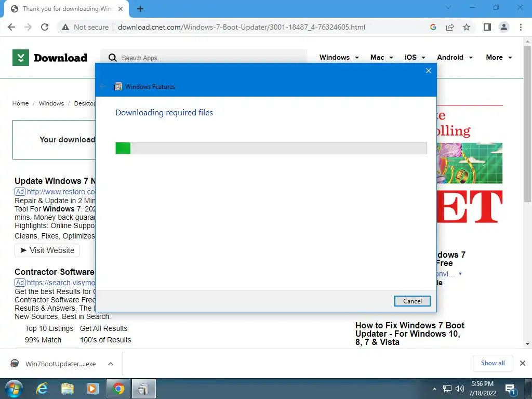Click the Google icon in the address bar
The image size is (532, 399).
[433, 27]
